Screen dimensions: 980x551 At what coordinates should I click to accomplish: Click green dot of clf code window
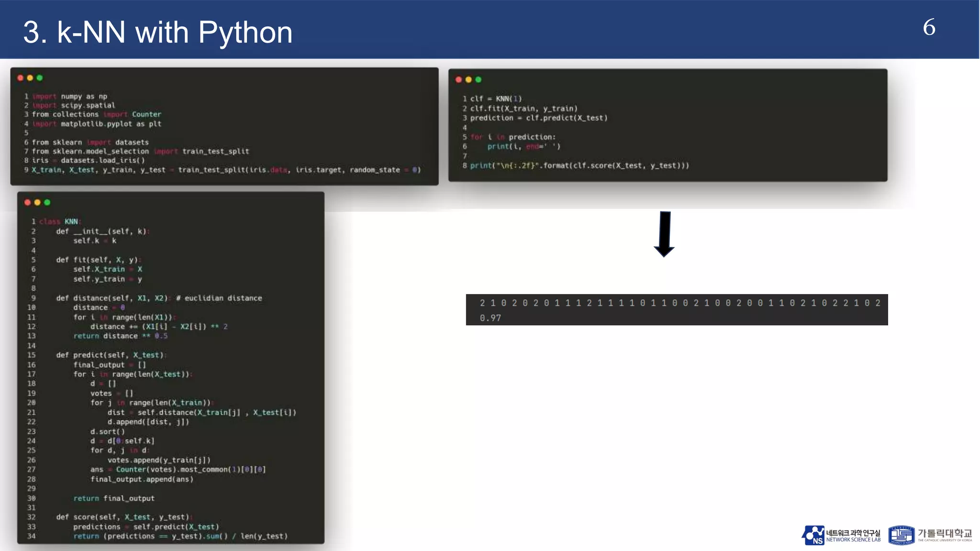coord(478,80)
